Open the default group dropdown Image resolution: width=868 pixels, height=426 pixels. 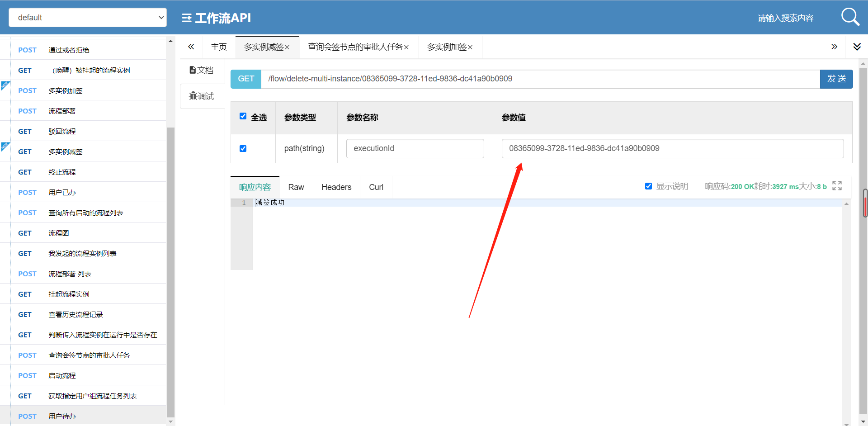click(88, 17)
